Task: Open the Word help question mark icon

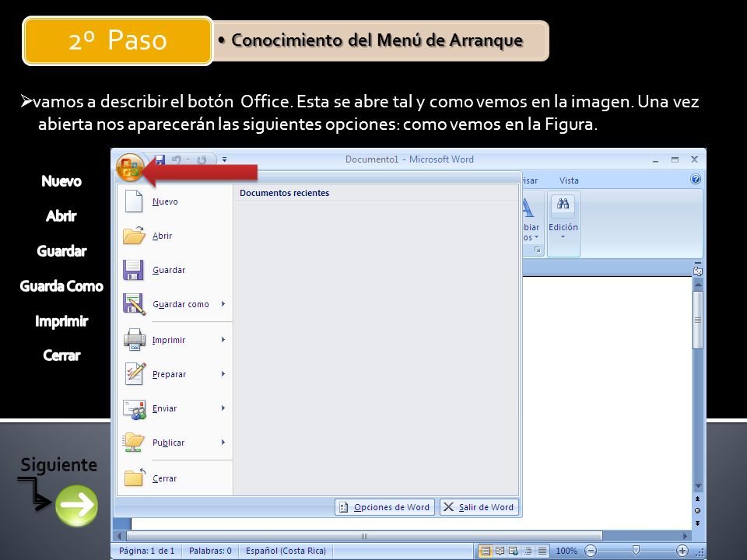Action: 695,180
